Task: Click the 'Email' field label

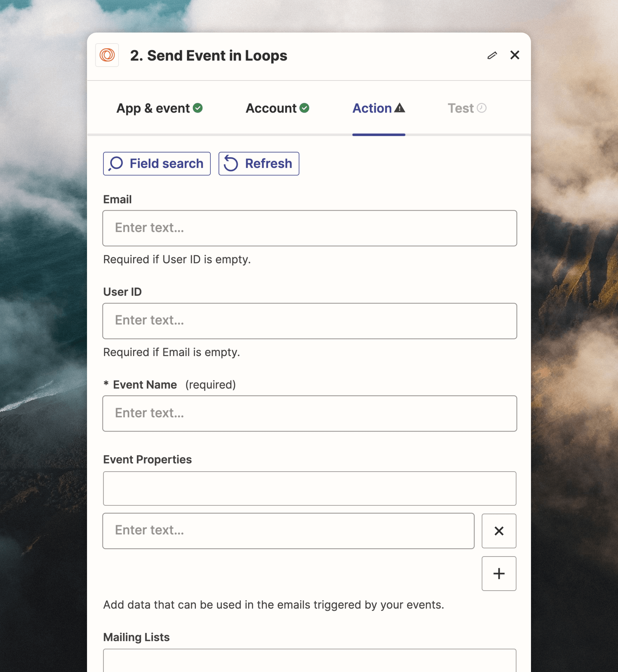Action: coord(117,199)
